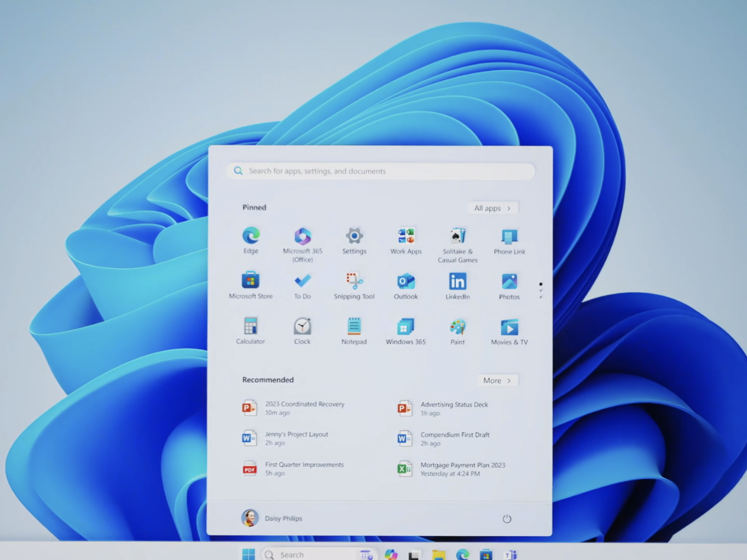Screen dimensions: 747x560
Task: Open Daisy Philips user account menu
Action: (272, 518)
